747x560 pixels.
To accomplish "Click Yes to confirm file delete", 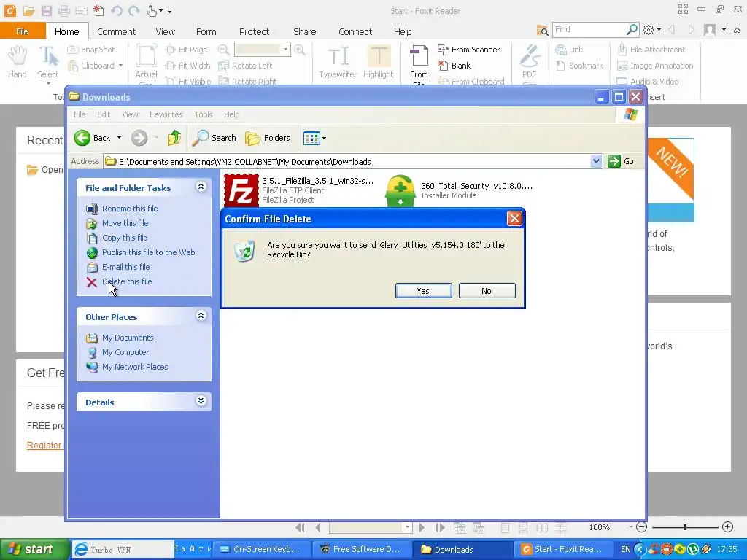I will pyautogui.click(x=423, y=291).
